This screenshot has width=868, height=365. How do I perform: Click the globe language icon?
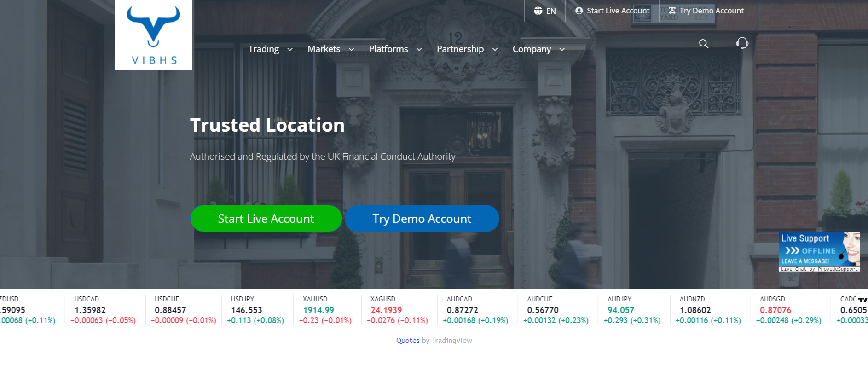coord(538,11)
